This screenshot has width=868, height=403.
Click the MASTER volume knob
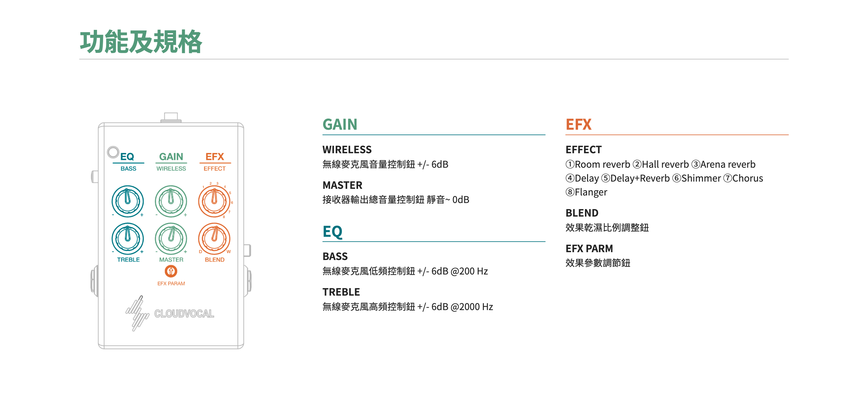(x=171, y=238)
